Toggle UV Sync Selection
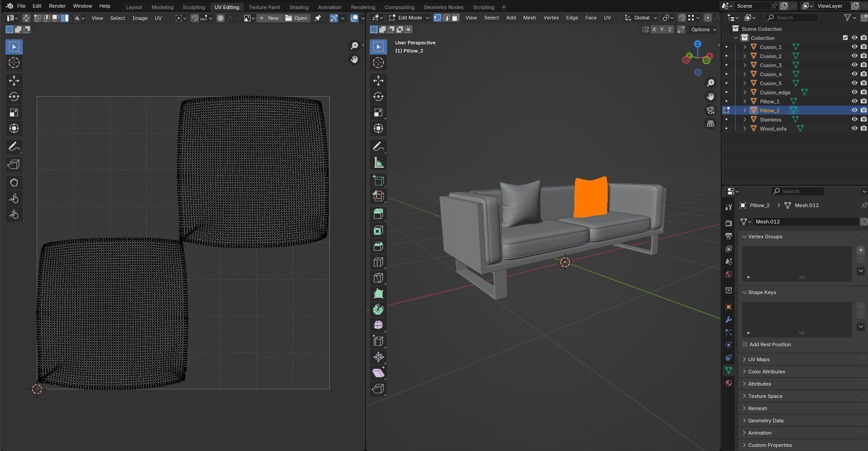Image resolution: width=868 pixels, height=451 pixels. tap(26, 18)
